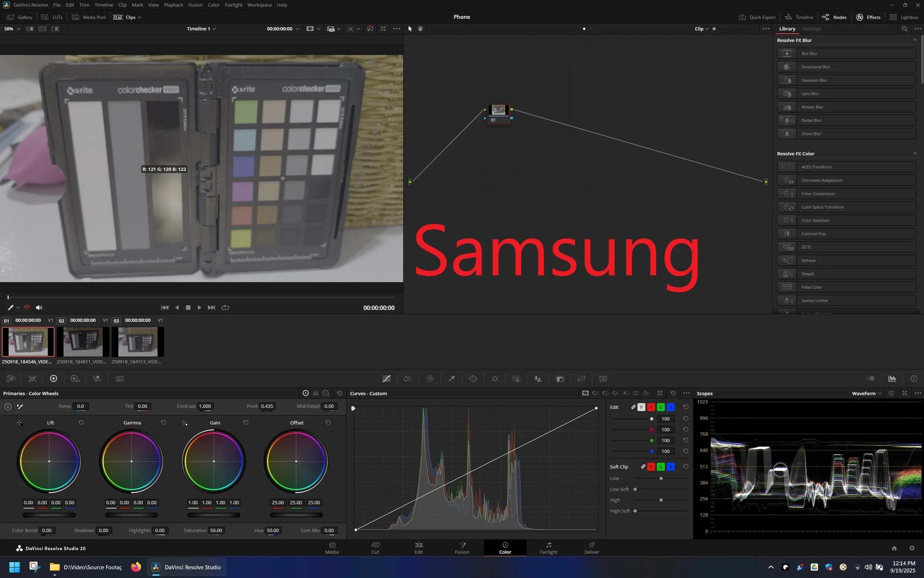This screenshot has width=924, height=578.
Task: Reset the Lift color wheel
Action: (x=81, y=422)
